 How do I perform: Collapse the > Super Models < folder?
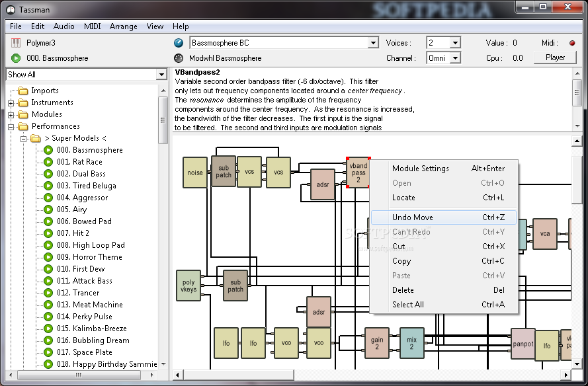23,139
